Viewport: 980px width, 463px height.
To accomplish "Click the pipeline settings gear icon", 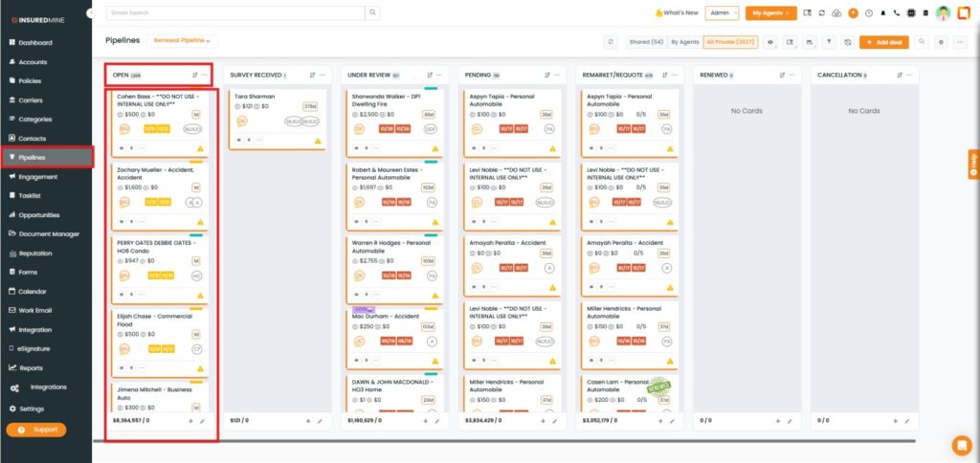I will pyautogui.click(x=941, y=42).
